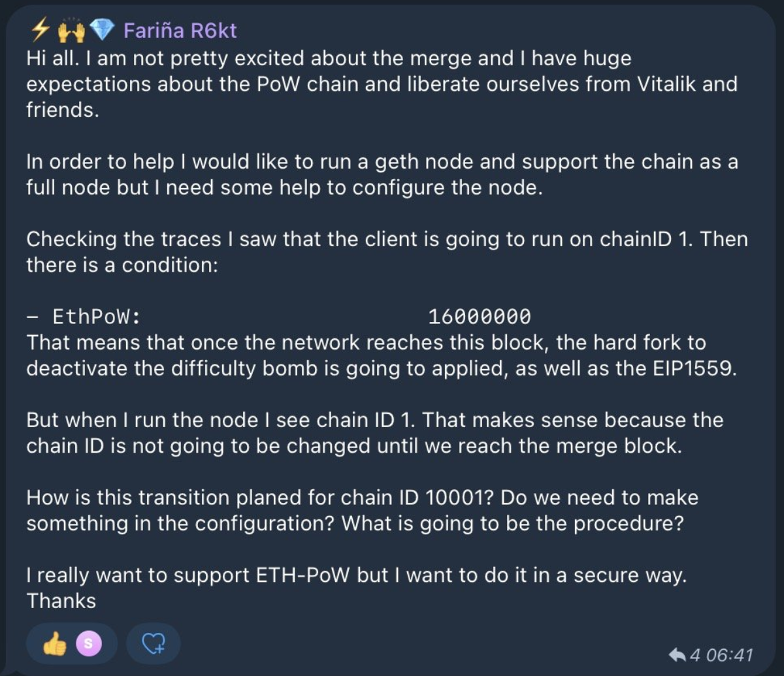Click the monospace 16000000 block number

coord(480,317)
